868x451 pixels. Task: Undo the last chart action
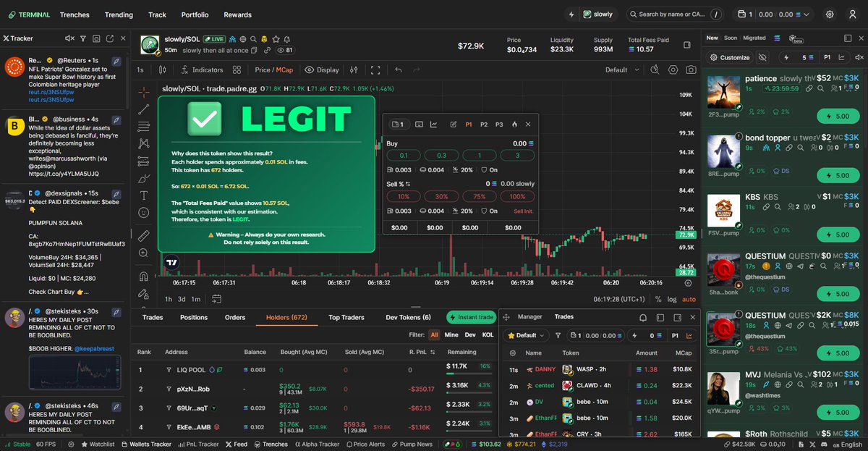pos(398,69)
